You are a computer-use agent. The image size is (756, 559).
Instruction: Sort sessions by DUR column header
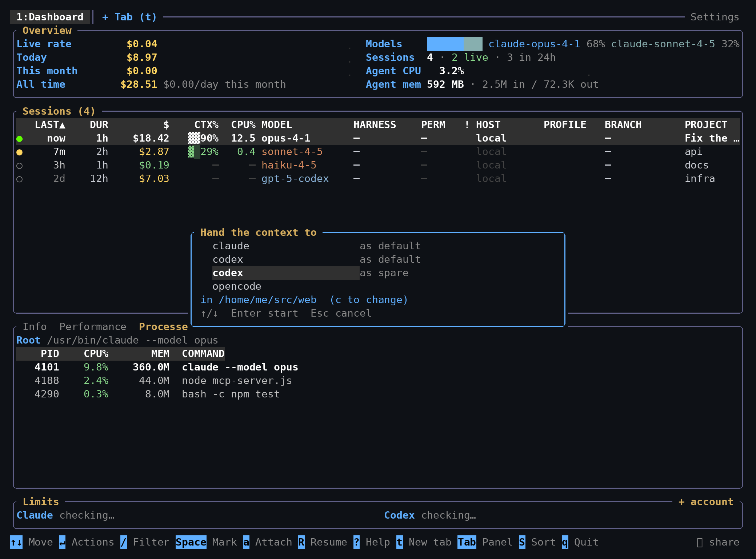[x=99, y=125]
